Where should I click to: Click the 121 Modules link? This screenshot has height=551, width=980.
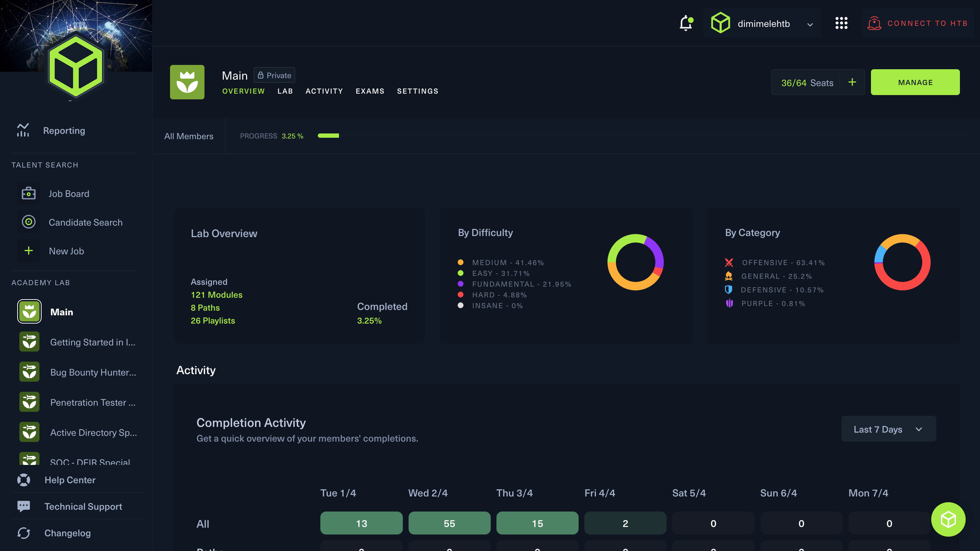216,295
